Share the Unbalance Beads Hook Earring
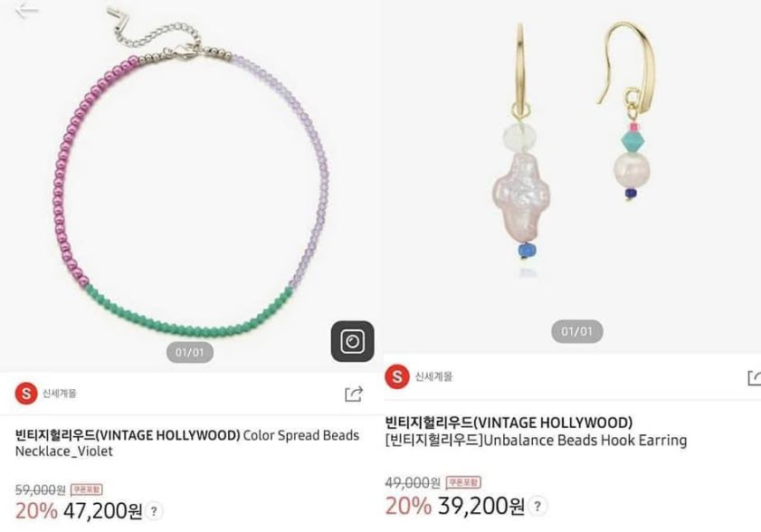 755,377
